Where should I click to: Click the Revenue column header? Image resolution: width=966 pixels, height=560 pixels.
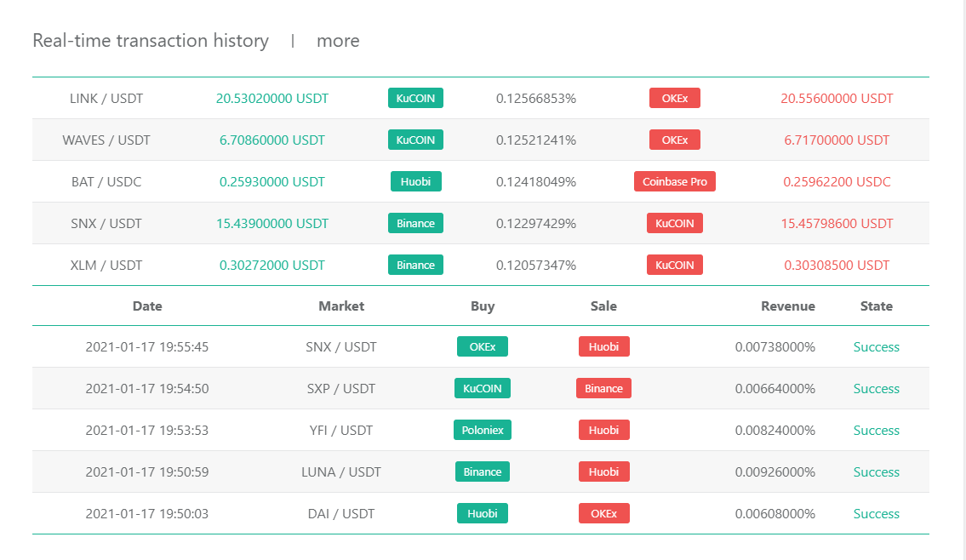pos(787,306)
